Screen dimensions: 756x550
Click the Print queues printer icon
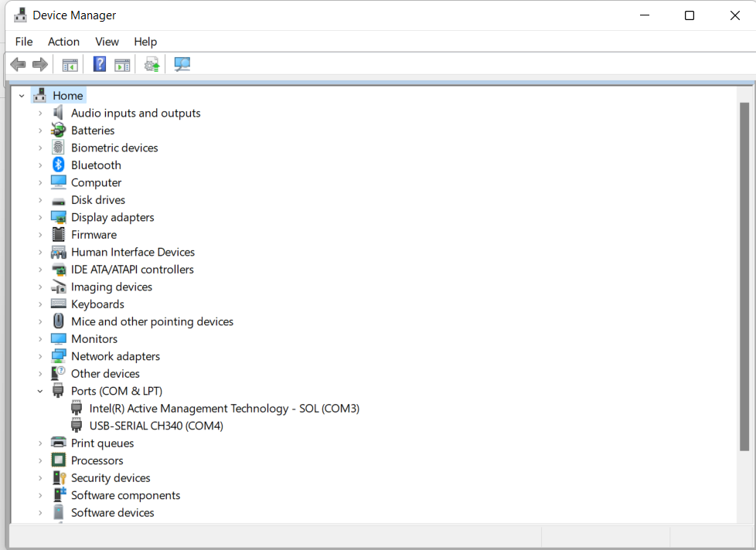click(x=58, y=443)
